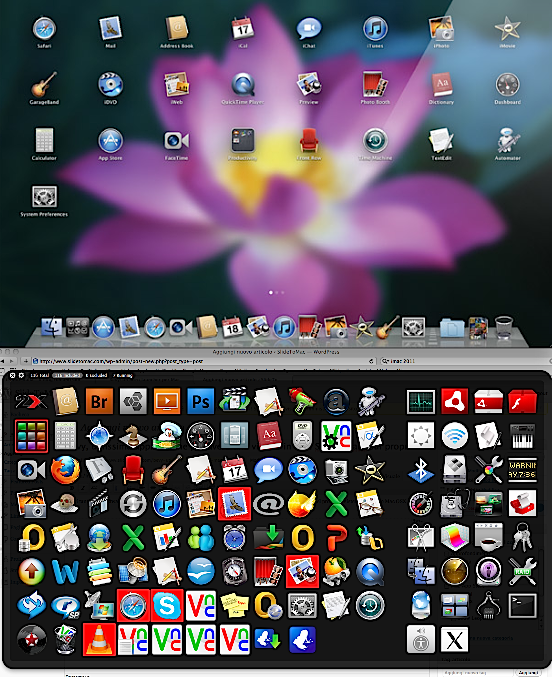
Task: Select Terminal in switcher panel
Action: (523, 605)
